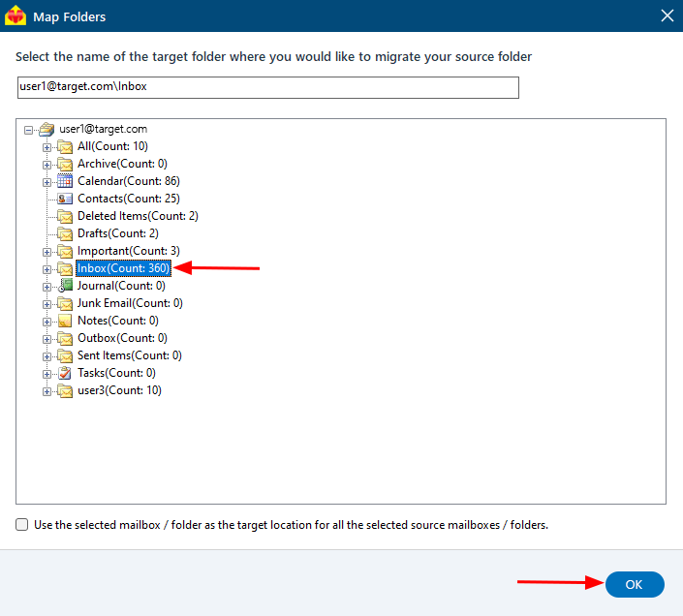Screen dimensions: 683x616
Task: Click the Calendar folder grid icon
Action: click(x=65, y=181)
